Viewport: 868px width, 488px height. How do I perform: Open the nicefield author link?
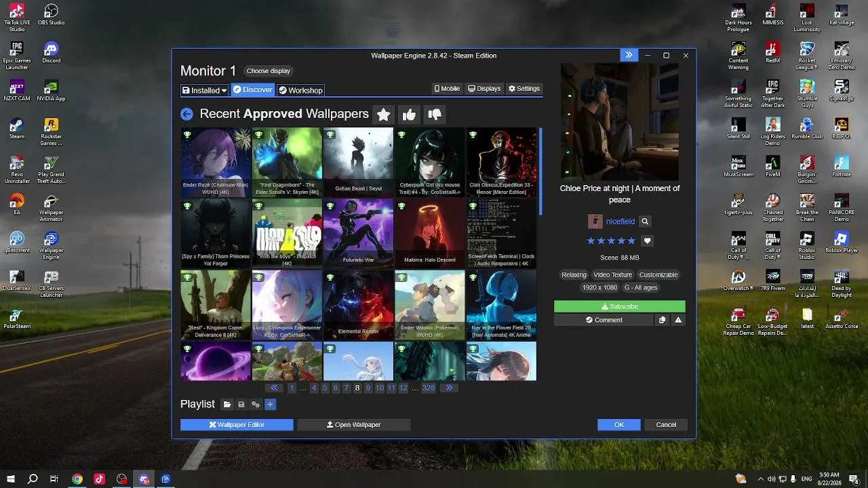pyautogui.click(x=620, y=222)
